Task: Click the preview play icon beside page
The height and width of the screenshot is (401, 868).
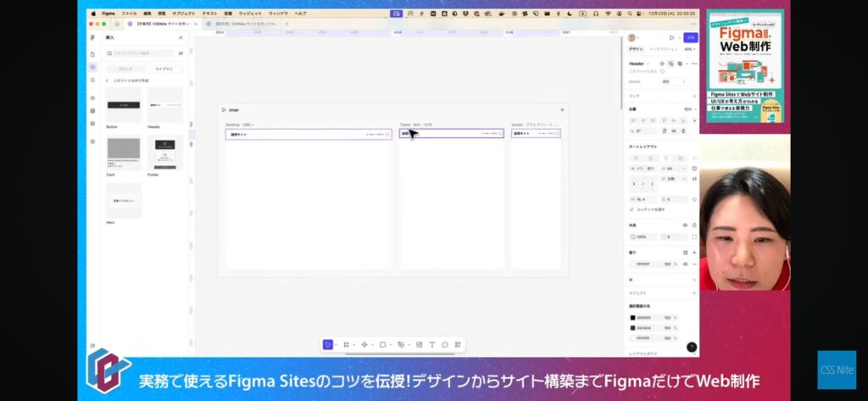Action: point(224,109)
